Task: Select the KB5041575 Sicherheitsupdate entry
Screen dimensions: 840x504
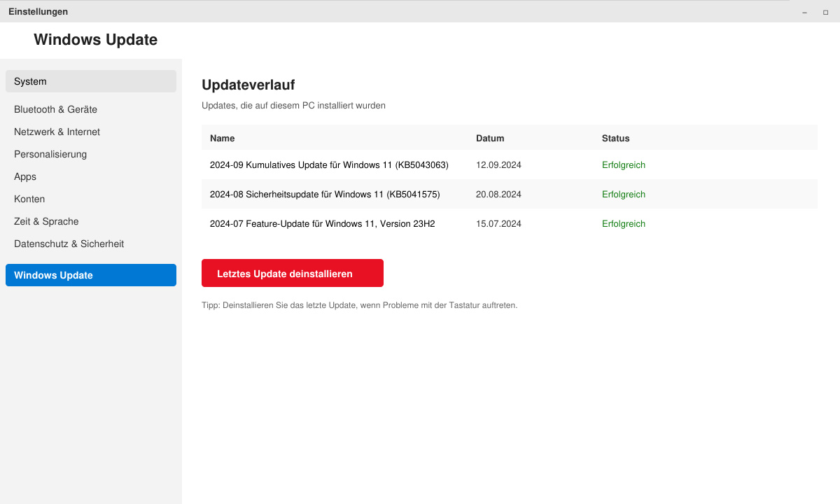Action: tap(510, 194)
